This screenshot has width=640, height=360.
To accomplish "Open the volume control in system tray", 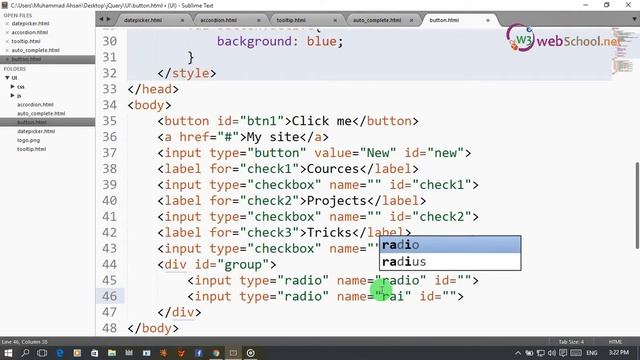I will 552,353.
